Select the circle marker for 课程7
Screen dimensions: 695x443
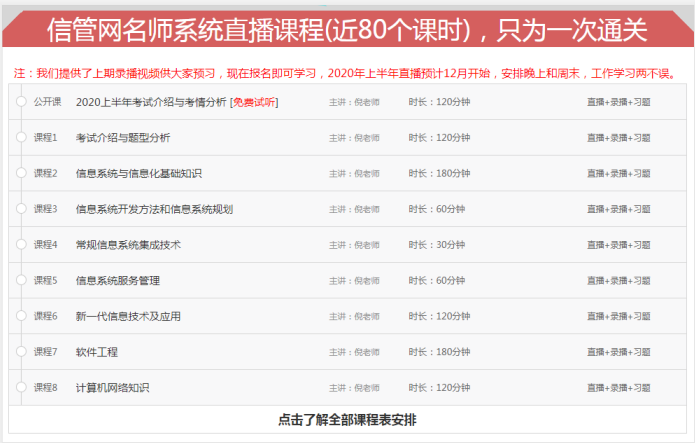[19, 352]
